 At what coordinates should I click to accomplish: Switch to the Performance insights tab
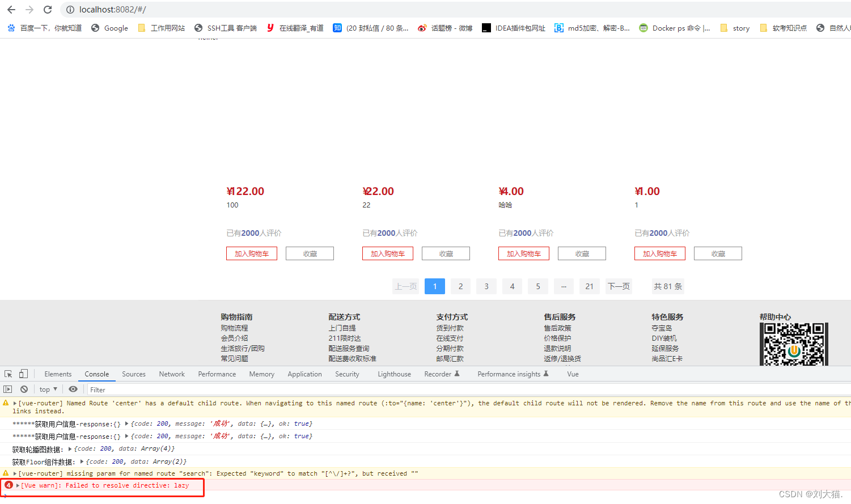tap(513, 374)
